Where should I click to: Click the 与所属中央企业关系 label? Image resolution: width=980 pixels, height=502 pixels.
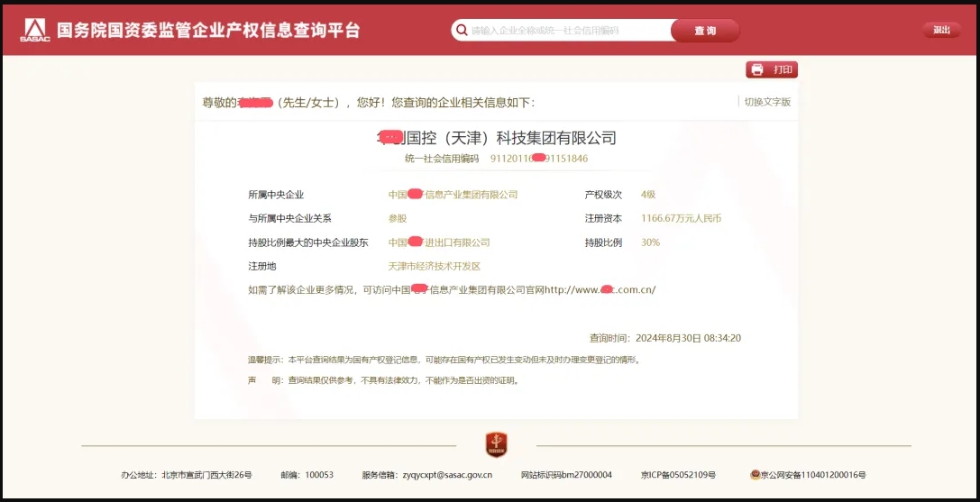289,218
